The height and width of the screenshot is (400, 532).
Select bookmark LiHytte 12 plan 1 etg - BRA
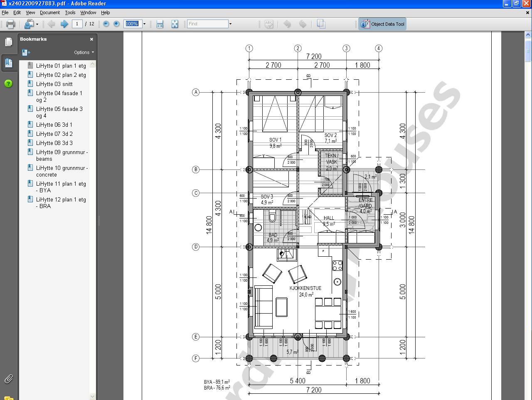pyautogui.click(x=61, y=203)
